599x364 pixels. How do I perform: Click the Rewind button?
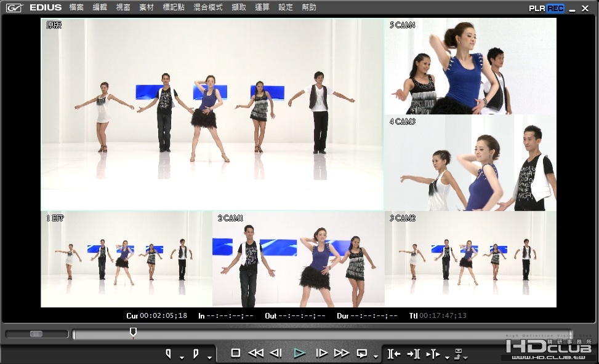click(255, 354)
